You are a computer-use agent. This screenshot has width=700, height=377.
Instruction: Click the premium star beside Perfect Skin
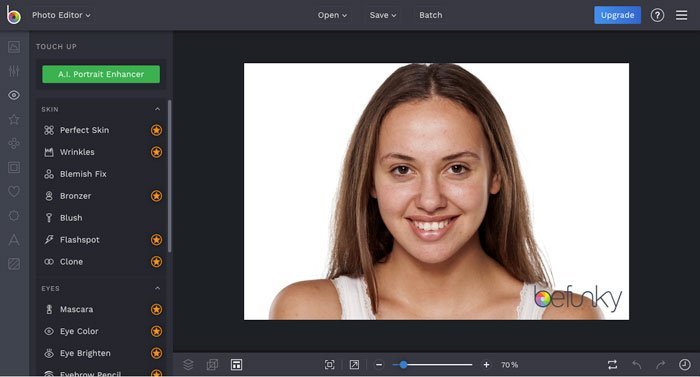click(x=156, y=130)
